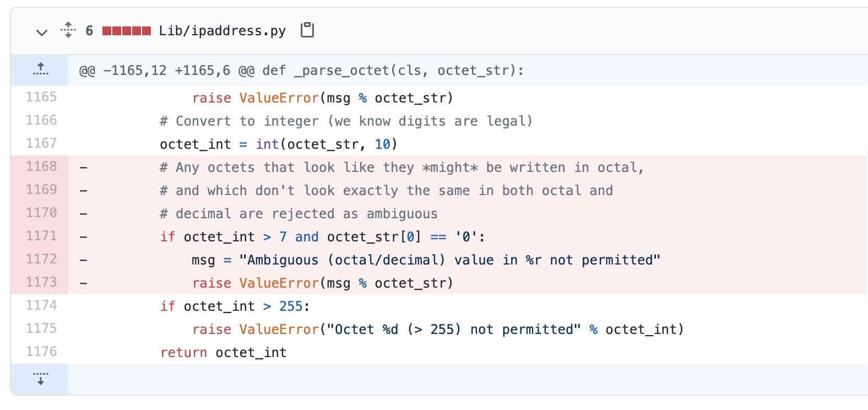868x410 pixels.
Task: Select line number 1171
Action: (x=41, y=236)
